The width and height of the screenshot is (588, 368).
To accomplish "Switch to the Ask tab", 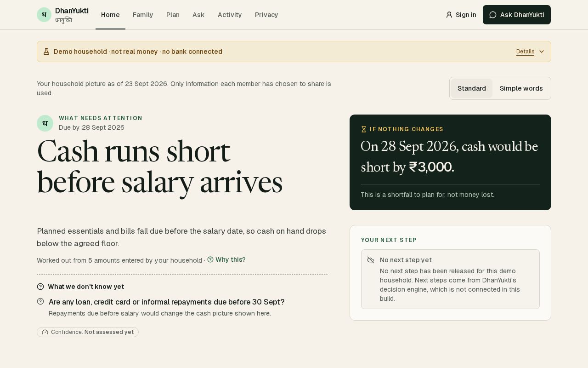I will 198,15.
